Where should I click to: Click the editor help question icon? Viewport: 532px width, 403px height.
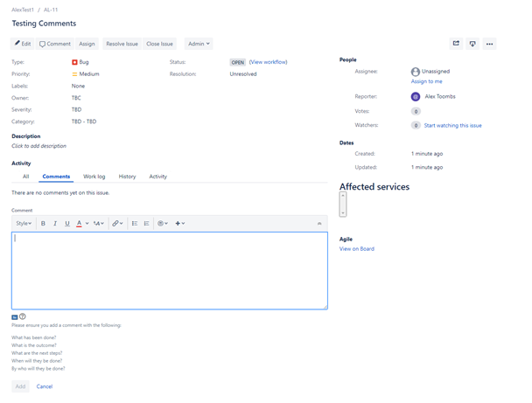23,316
